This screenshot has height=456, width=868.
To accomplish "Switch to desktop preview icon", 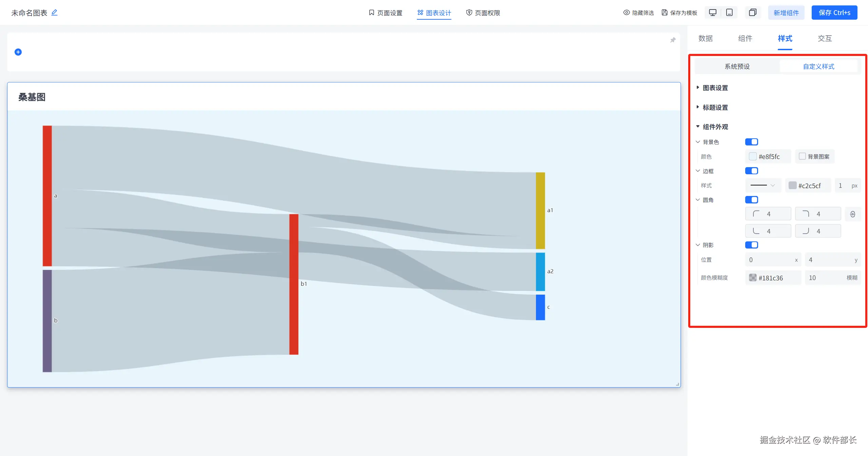I will click(713, 13).
